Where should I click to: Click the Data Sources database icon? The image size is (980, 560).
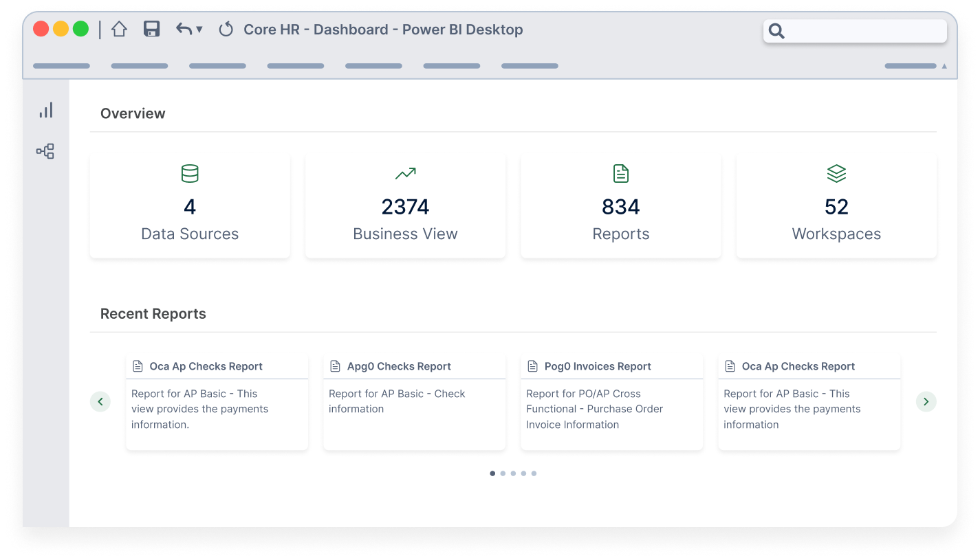(190, 174)
